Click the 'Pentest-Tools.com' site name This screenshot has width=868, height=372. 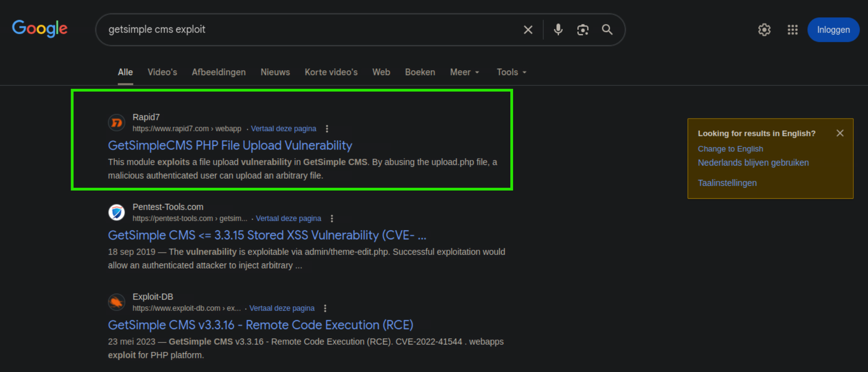[168, 207]
